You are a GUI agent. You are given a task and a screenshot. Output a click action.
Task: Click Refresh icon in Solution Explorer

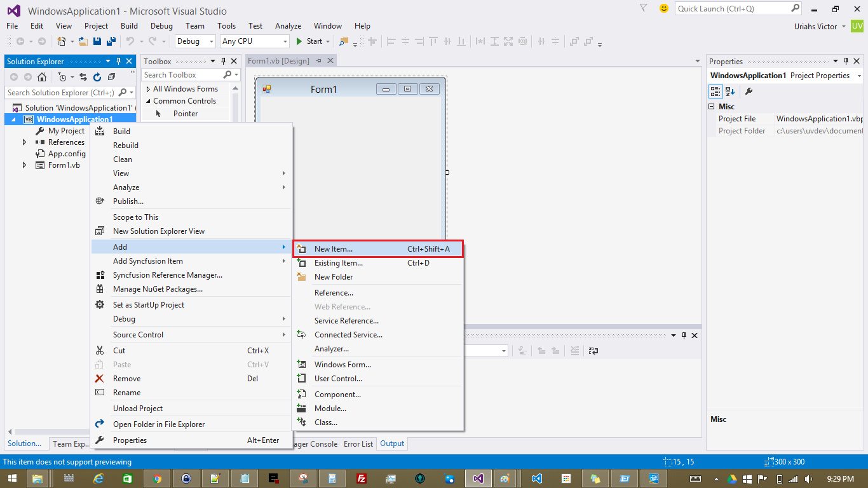click(97, 77)
